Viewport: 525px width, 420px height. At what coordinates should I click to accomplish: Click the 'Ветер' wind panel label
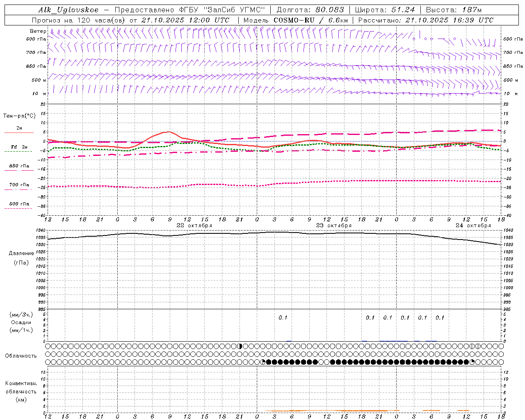38,31
